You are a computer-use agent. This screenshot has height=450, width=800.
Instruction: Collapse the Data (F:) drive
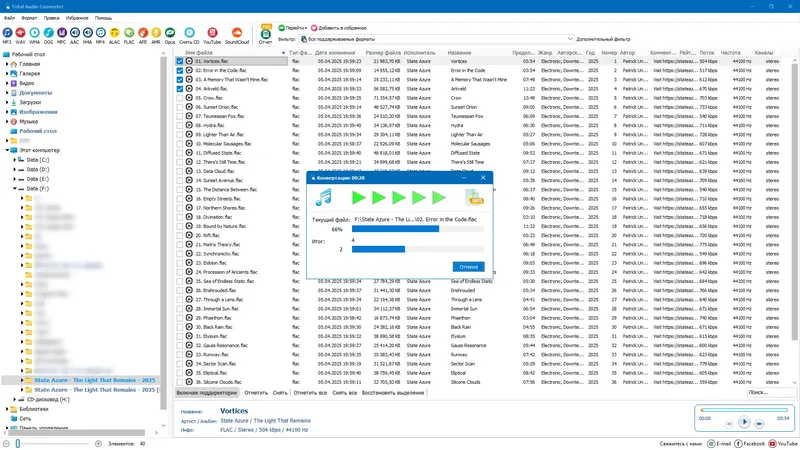[15, 188]
